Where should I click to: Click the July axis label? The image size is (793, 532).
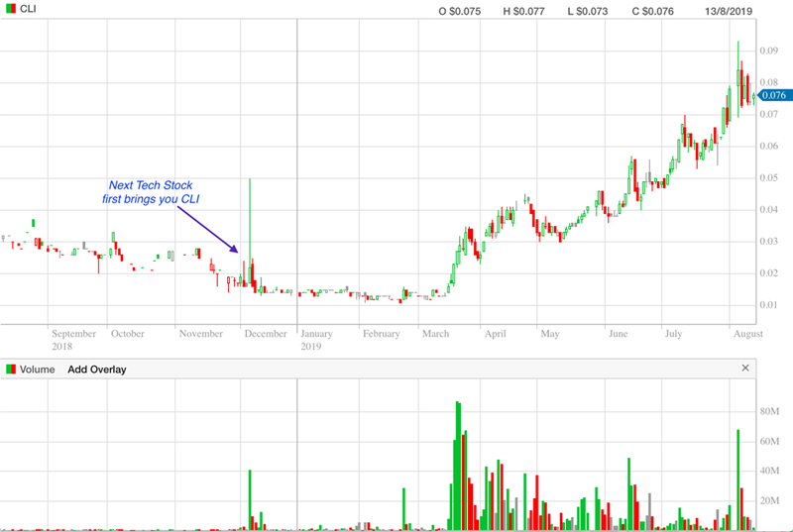tap(673, 334)
